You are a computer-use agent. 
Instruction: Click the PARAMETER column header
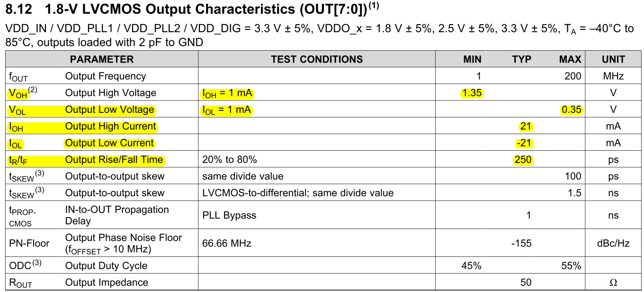[102, 59]
